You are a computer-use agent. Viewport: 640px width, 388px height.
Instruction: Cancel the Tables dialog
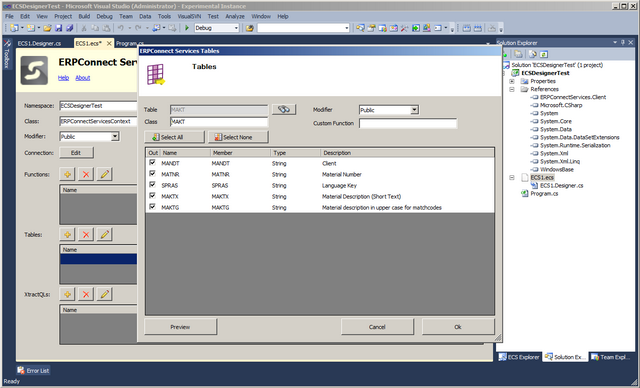(x=377, y=327)
